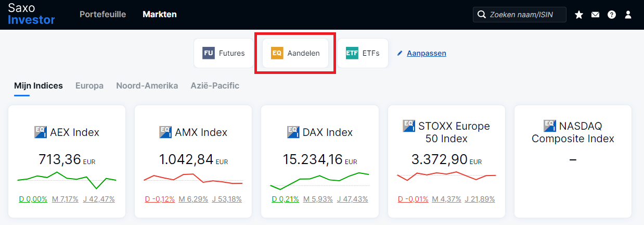Open the DAX Index title
Viewport: 644px width, 225px height.
328,132
